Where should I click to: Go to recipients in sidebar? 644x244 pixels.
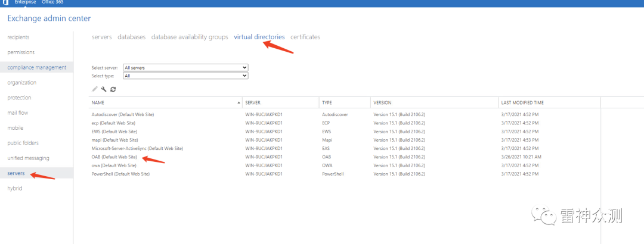point(18,37)
